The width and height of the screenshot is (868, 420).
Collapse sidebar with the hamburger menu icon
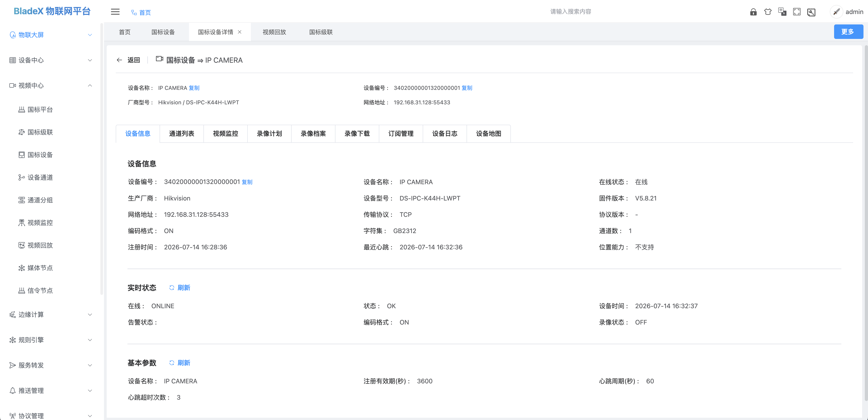click(115, 12)
